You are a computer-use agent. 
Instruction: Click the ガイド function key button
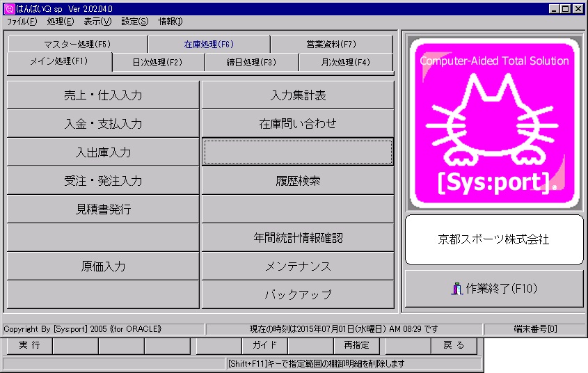click(x=264, y=346)
